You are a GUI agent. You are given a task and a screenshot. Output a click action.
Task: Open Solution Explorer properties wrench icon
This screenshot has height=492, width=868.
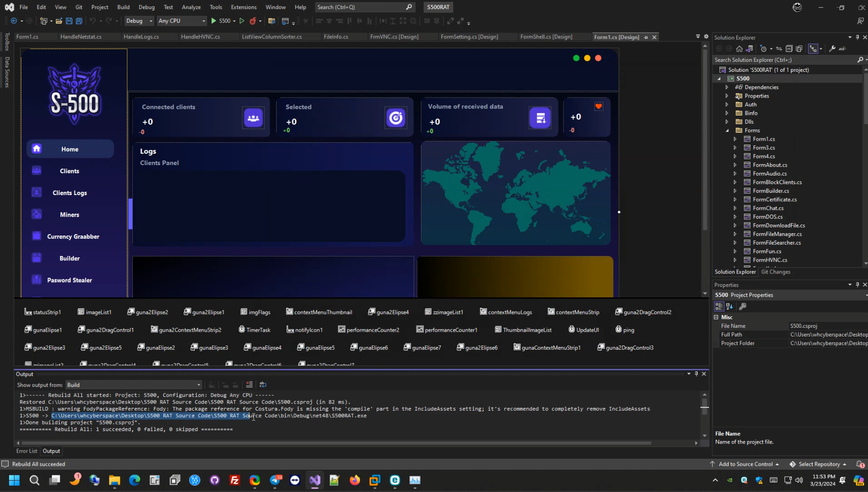(832, 49)
